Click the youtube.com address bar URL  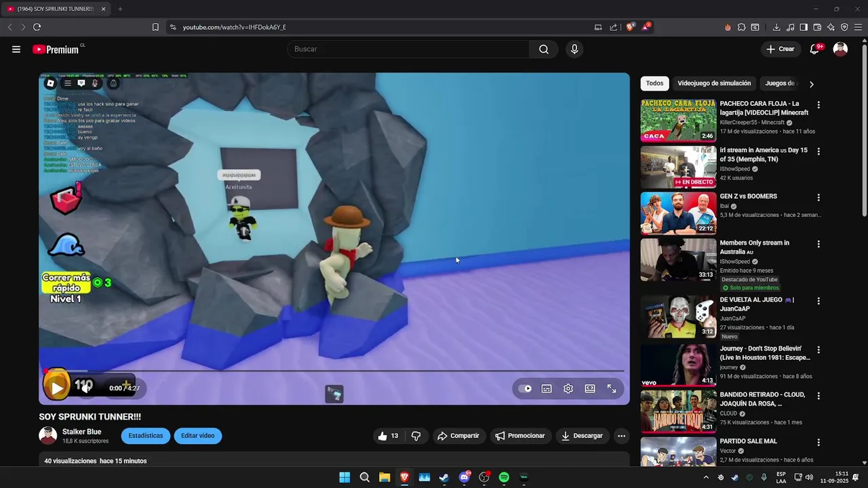(x=234, y=27)
